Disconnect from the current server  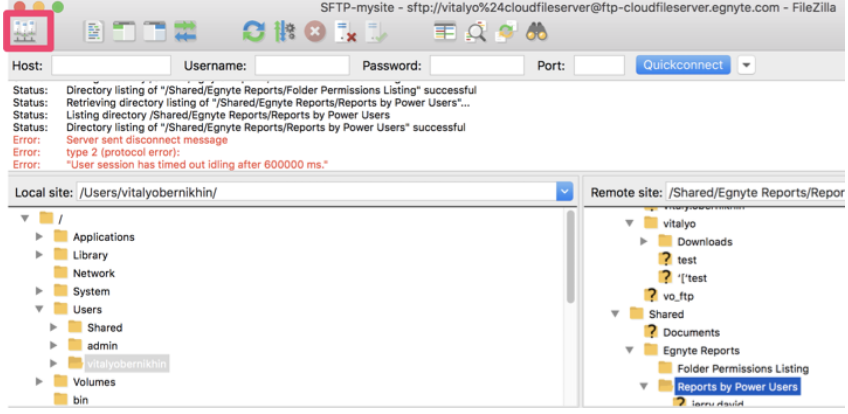pyautogui.click(x=345, y=32)
